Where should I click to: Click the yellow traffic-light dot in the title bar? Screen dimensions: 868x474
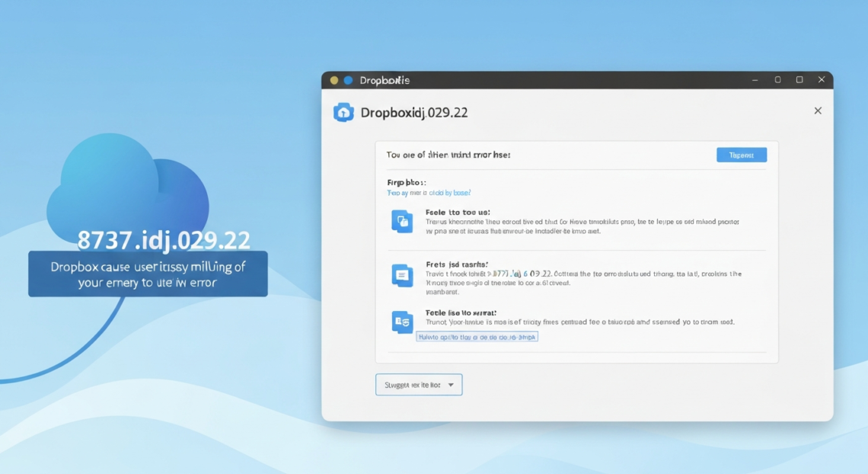(x=333, y=78)
